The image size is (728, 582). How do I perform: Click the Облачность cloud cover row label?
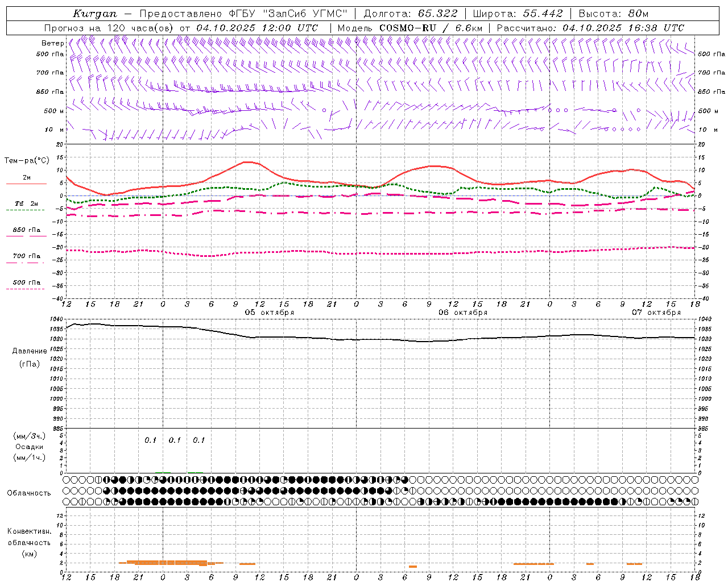pos(29,493)
